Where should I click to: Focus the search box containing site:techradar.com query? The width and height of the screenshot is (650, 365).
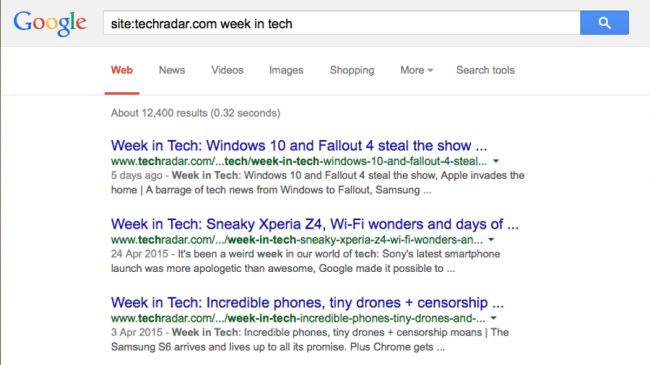(x=342, y=23)
